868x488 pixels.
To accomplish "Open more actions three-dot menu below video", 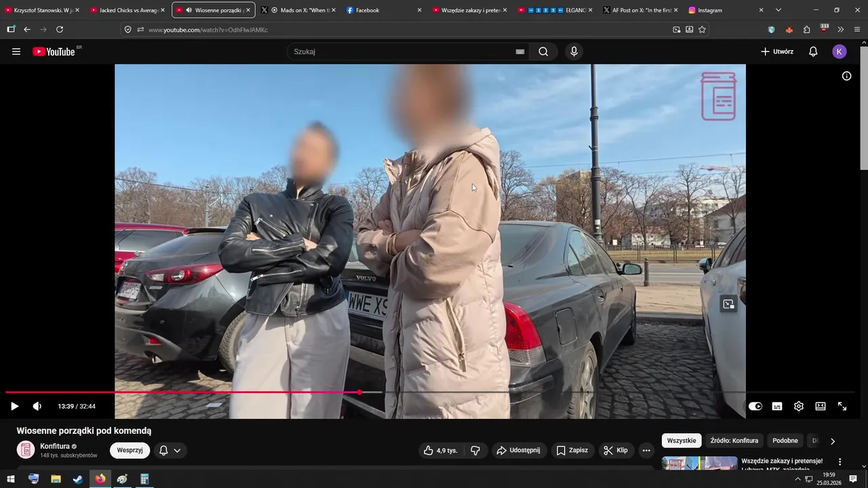I will click(x=646, y=450).
